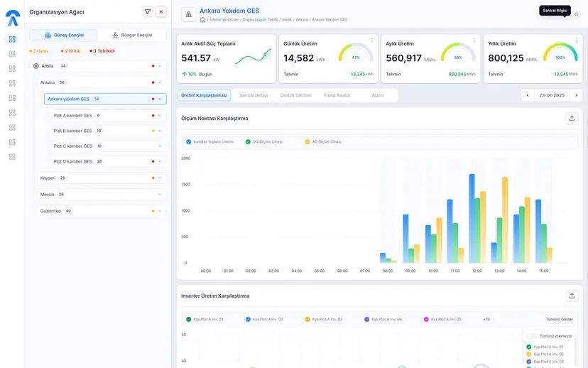The width and height of the screenshot is (588, 368).
Task: Collapse the Atolla tree node chevron
Action: pyautogui.click(x=160, y=66)
